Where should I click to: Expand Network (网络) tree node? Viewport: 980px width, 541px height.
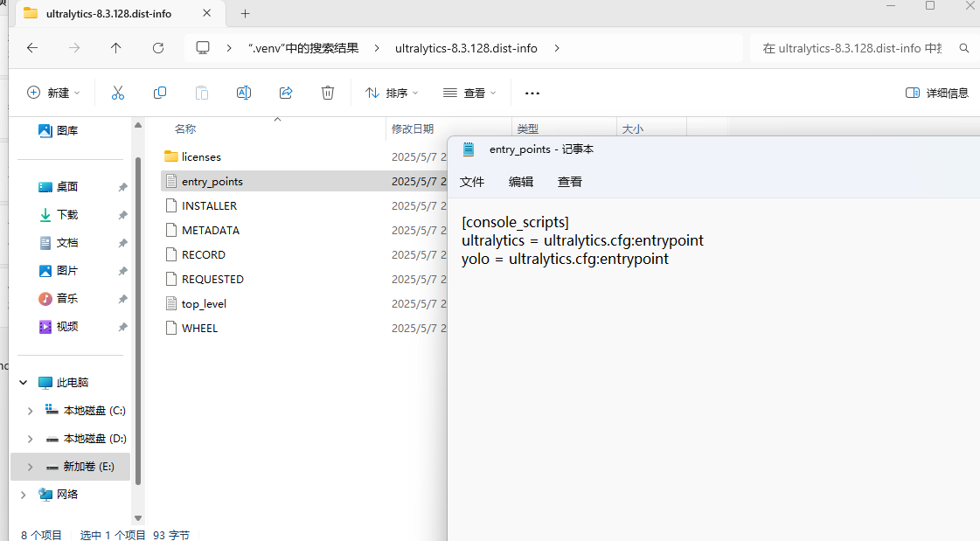coord(23,495)
